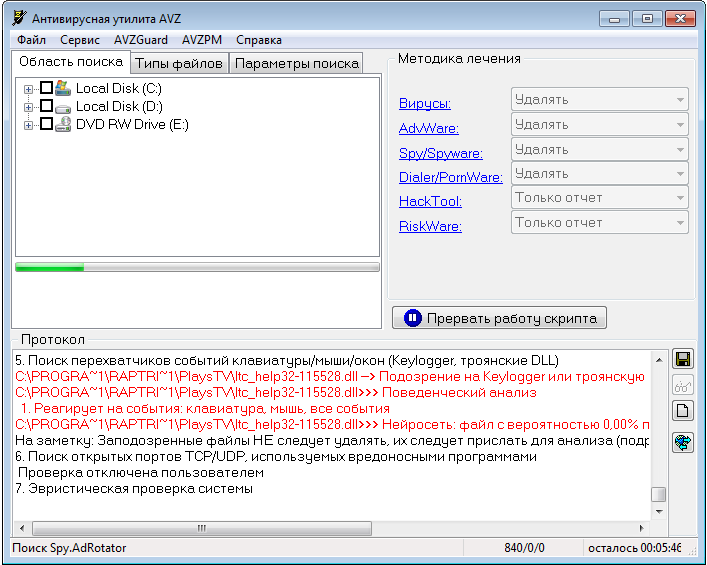Follow the RiskWare link

point(430,226)
